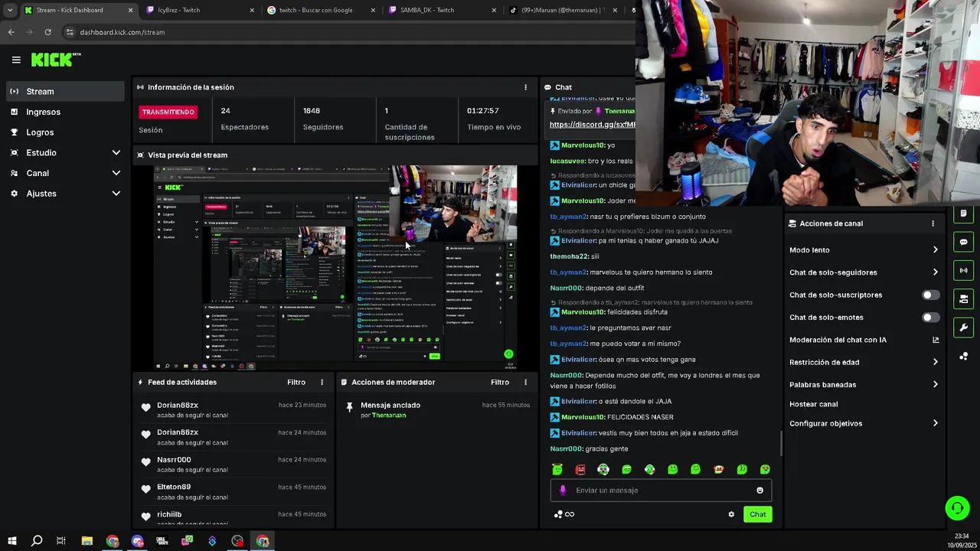
Task: Open Logros in the sidebar
Action: [x=65, y=132]
